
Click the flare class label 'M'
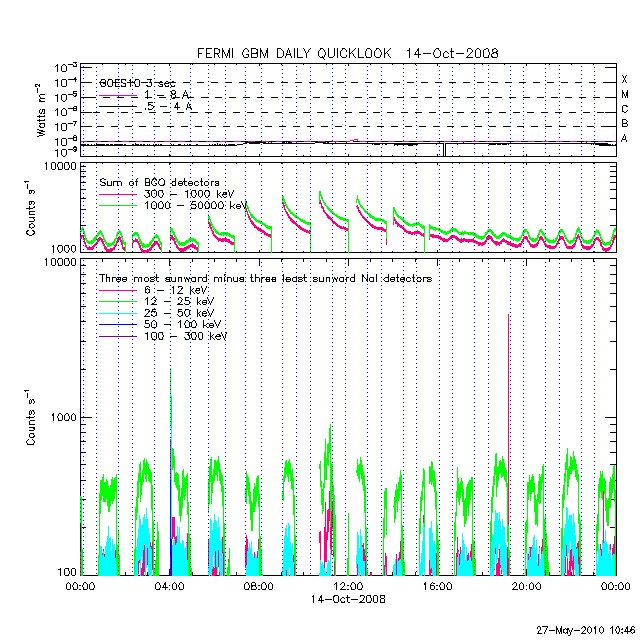pyautogui.click(x=624, y=94)
